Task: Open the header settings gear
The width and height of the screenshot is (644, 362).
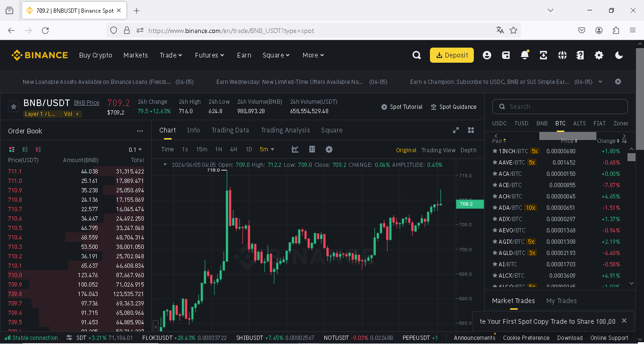Action: click(x=599, y=55)
